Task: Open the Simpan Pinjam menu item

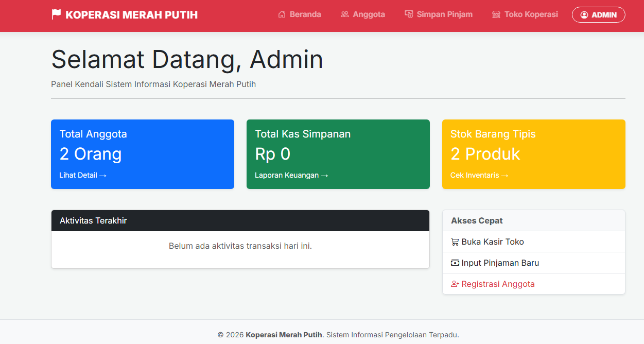Action: (x=439, y=14)
